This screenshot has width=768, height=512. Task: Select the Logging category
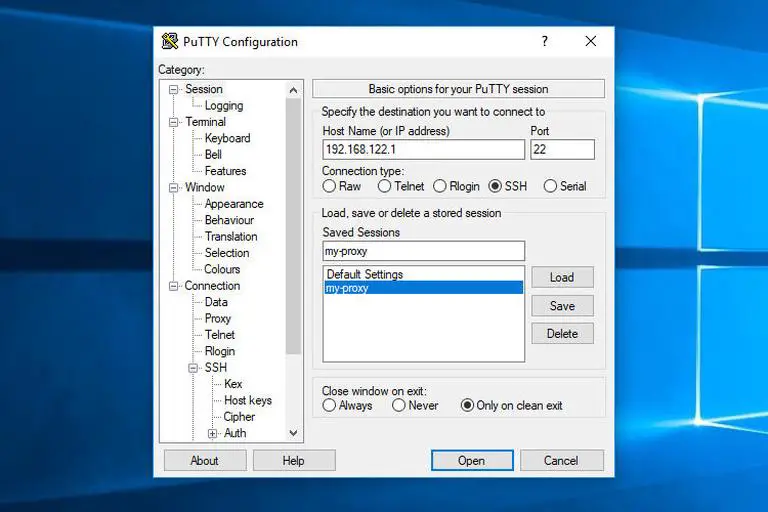coord(223,106)
